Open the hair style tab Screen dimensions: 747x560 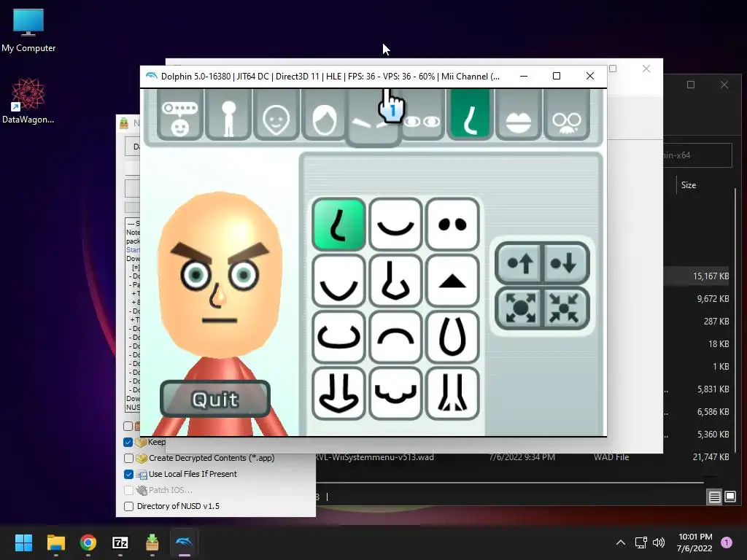tap(325, 116)
